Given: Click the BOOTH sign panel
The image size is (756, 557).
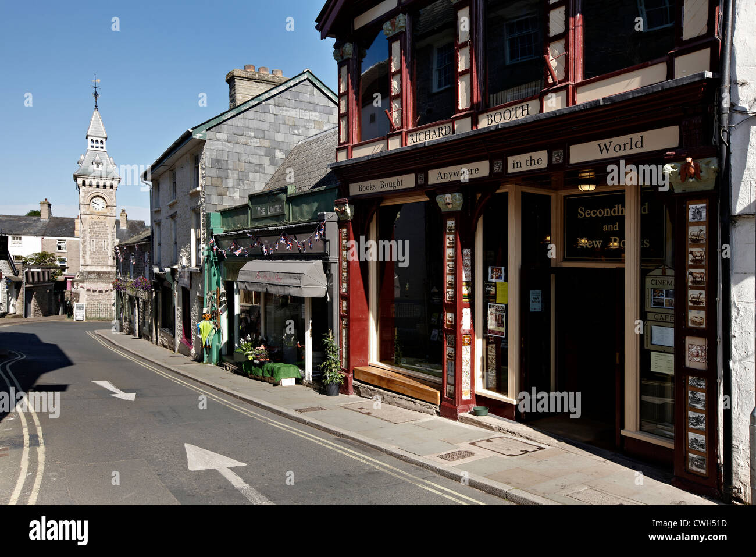Looking at the screenshot, I should click(508, 112).
